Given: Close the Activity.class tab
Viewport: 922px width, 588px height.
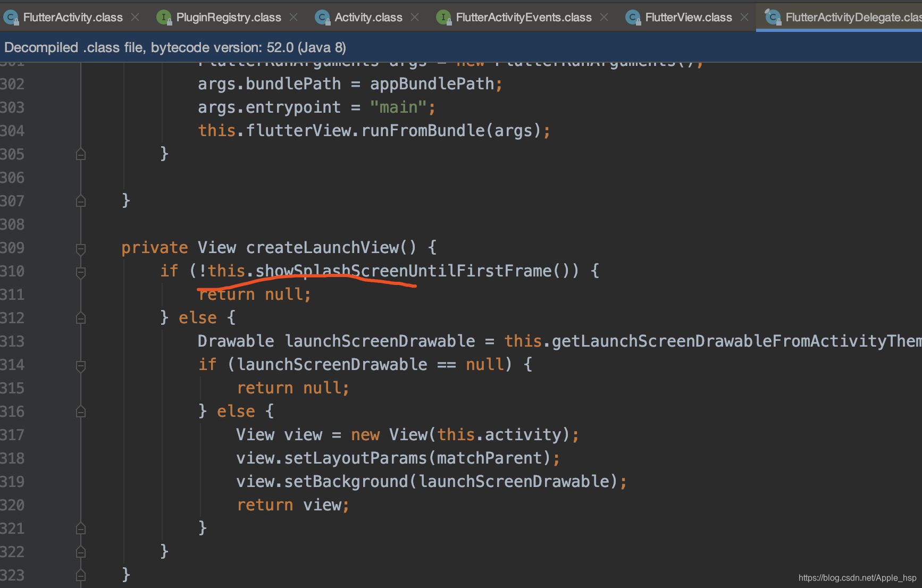Looking at the screenshot, I should coord(415,18).
